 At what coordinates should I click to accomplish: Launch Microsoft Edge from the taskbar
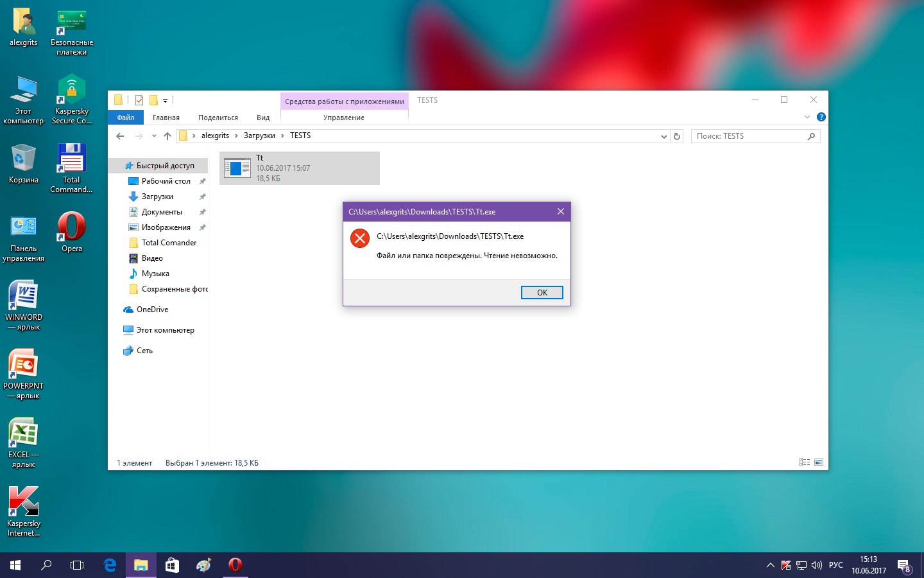[x=110, y=565]
